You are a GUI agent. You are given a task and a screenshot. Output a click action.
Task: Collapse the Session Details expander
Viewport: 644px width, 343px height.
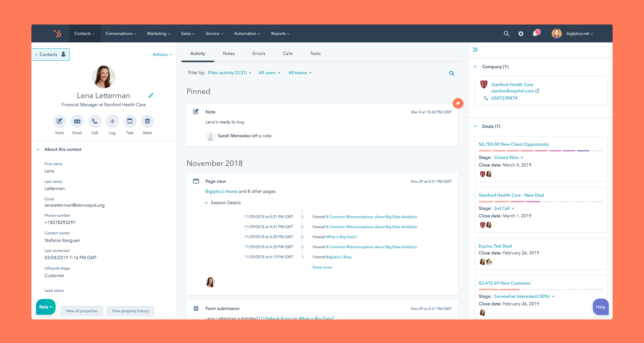[206, 203]
